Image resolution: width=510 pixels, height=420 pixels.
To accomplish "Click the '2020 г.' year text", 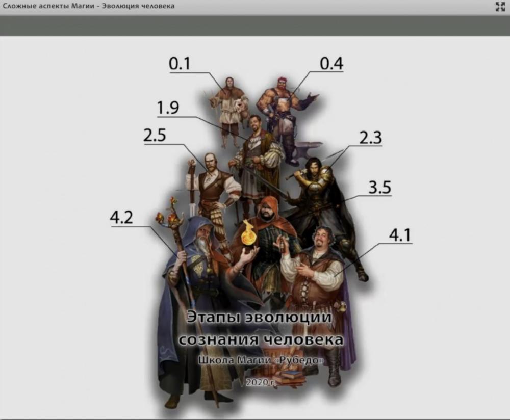I will click(x=261, y=382).
